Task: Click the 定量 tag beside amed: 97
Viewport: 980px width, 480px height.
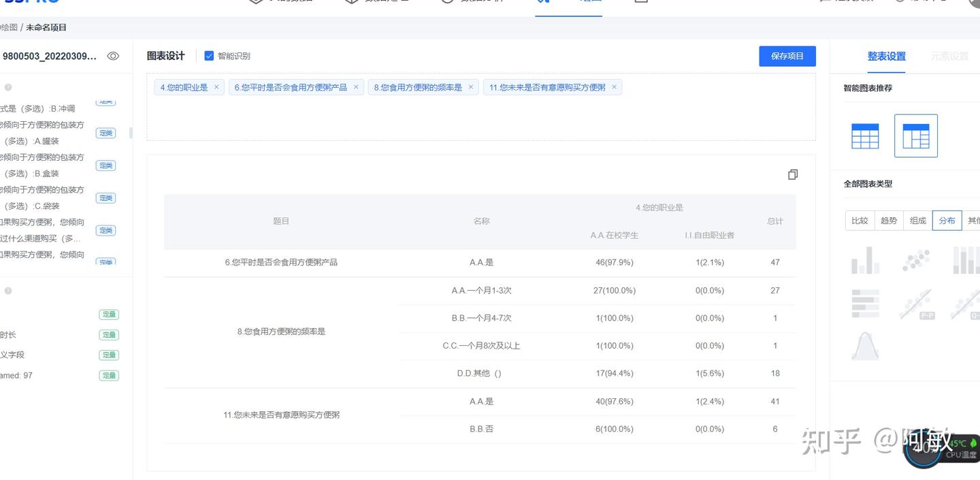Action: 109,375
